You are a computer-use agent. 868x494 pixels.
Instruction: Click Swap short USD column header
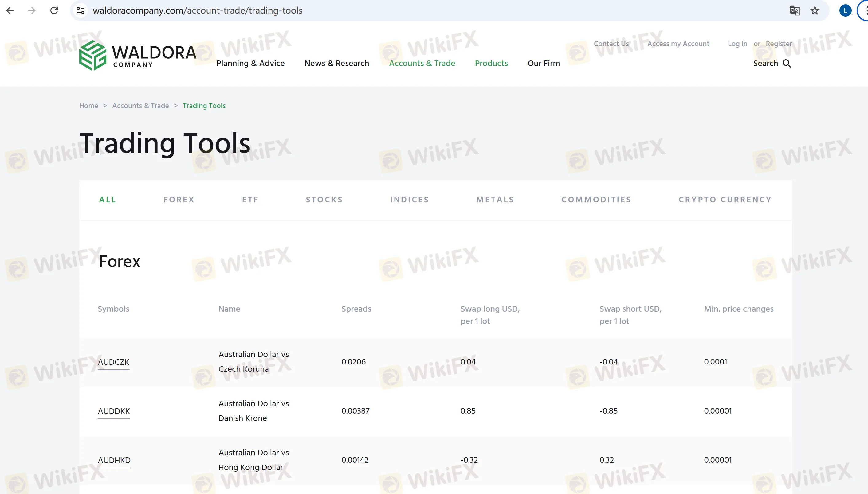tap(630, 315)
